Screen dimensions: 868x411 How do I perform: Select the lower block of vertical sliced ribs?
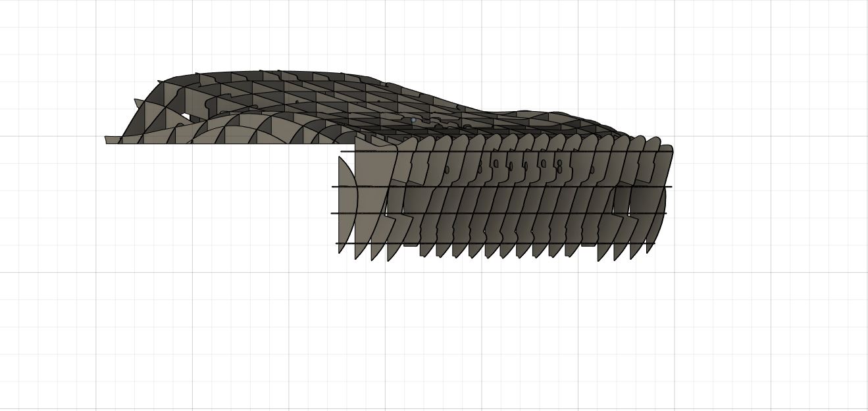pyautogui.click(x=503, y=198)
